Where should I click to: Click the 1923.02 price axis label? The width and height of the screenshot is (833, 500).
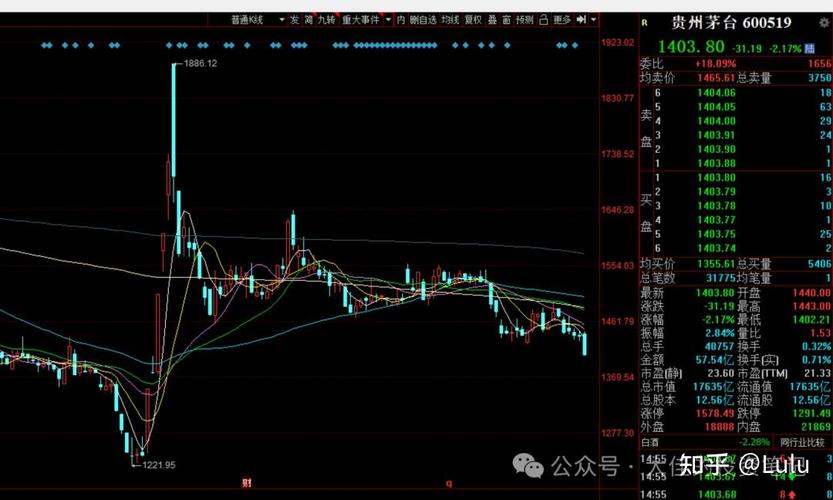click(x=617, y=43)
